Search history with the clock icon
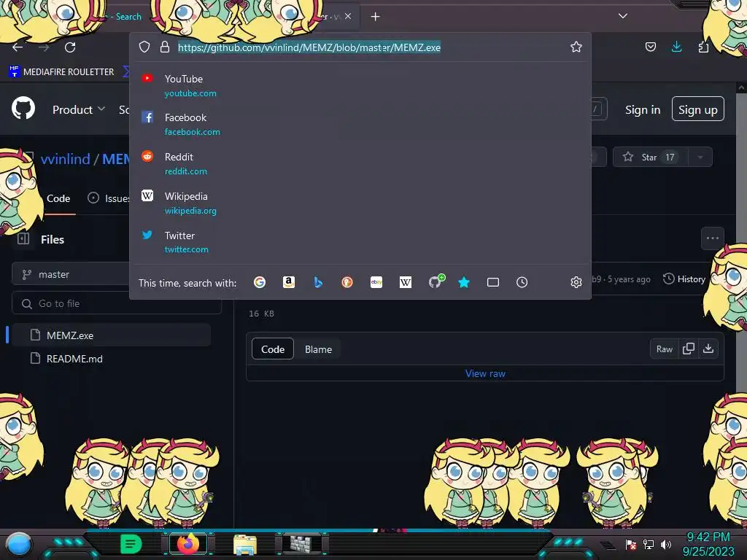Viewport: 747px width, 560px height. 522,282
